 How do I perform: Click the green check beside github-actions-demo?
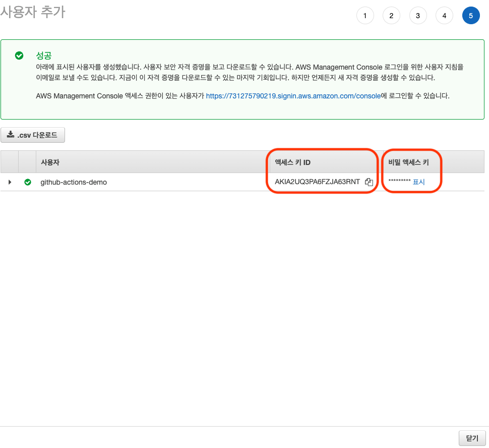[28, 182]
